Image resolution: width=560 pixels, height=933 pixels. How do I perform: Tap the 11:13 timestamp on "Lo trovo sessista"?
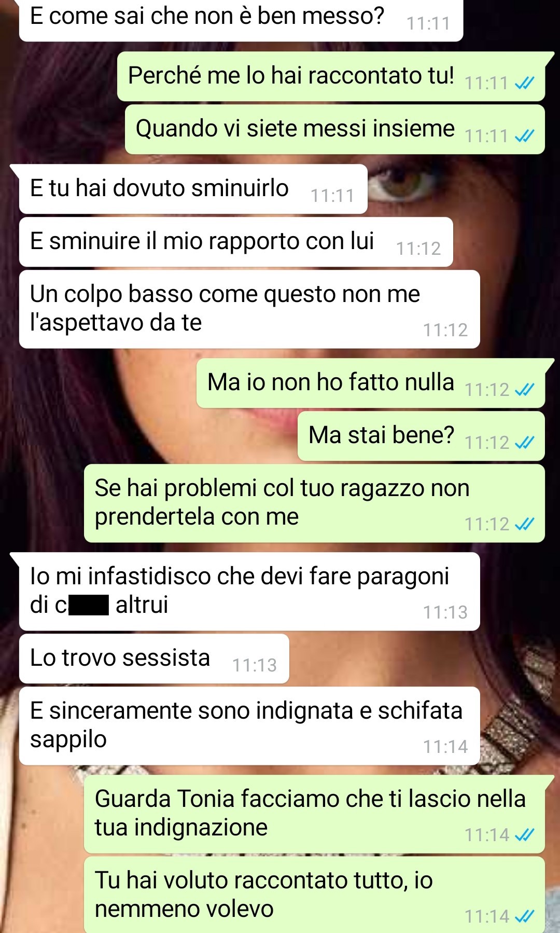pyautogui.click(x=255, y=665)
